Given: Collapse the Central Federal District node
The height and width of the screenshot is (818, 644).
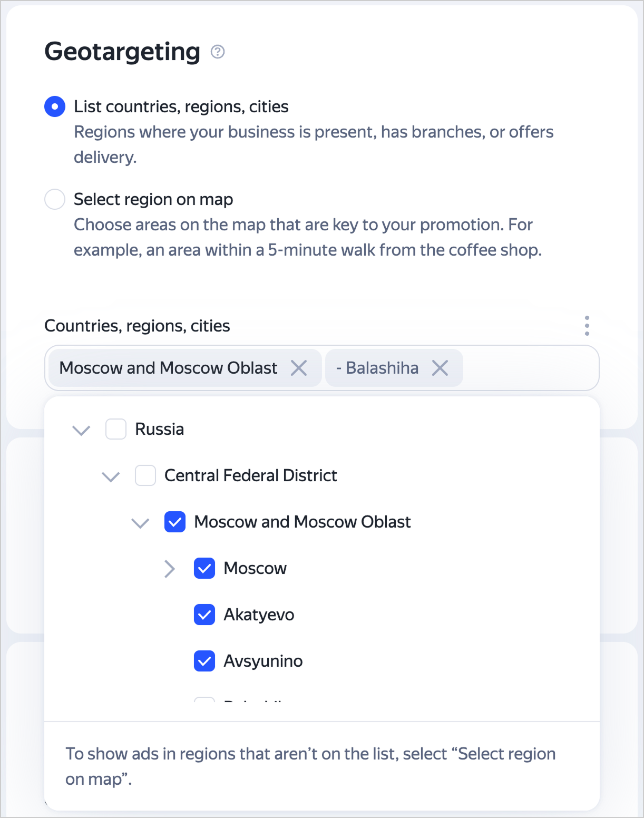Looking at the screenshot, I should (111, 476).
